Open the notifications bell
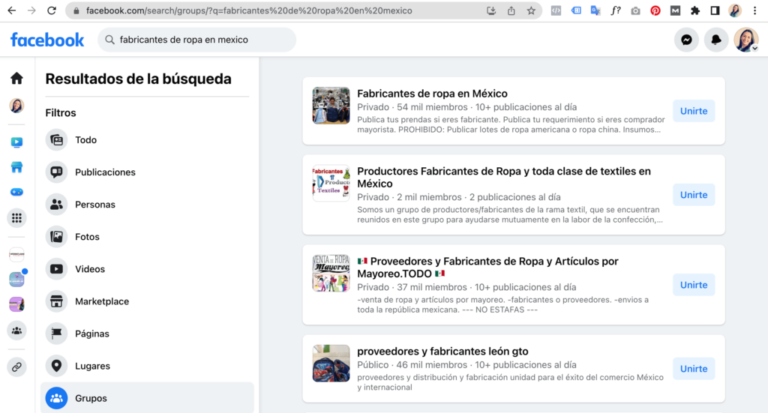 [716, 40]
